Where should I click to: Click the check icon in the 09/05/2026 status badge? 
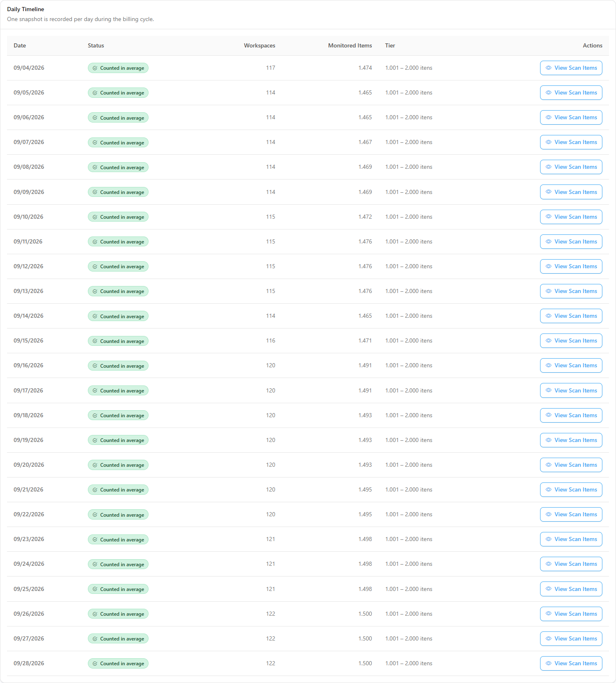95,93
